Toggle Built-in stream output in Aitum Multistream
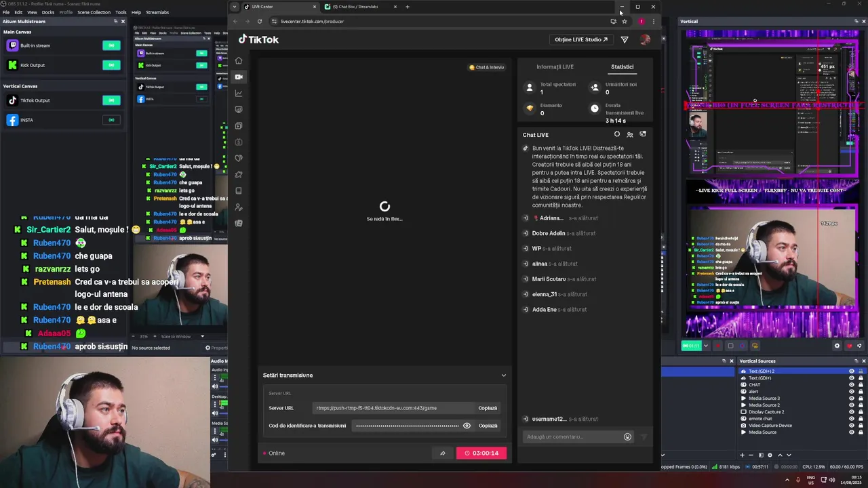 click(x=111, y=45)
